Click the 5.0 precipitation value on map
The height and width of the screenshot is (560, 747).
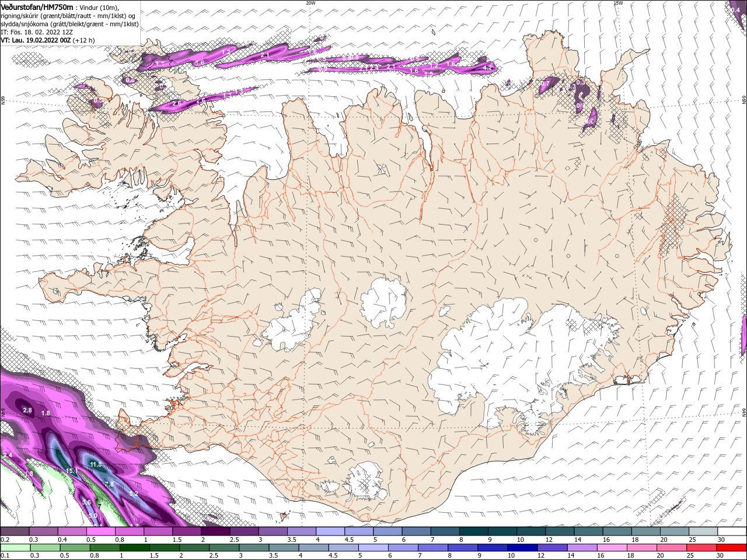point(93,516)
